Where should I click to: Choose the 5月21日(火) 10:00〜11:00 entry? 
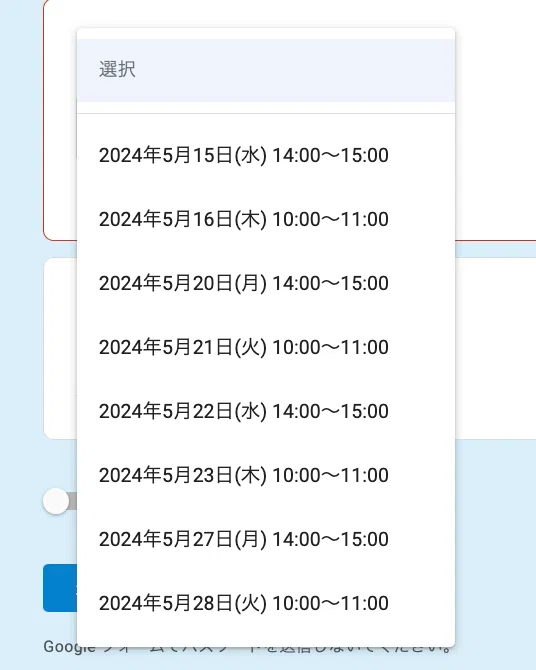[266, 347]
